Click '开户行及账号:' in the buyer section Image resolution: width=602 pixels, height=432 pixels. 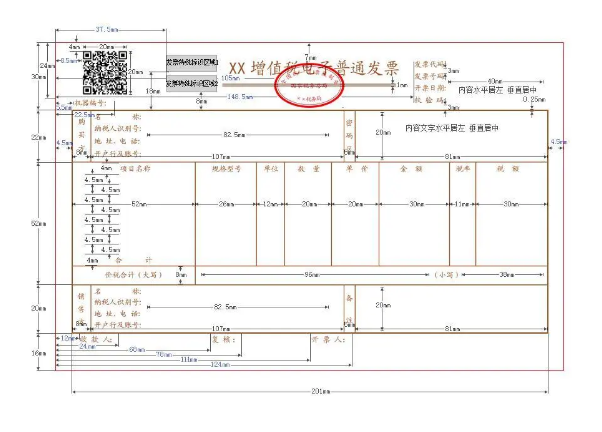(118, 153)
